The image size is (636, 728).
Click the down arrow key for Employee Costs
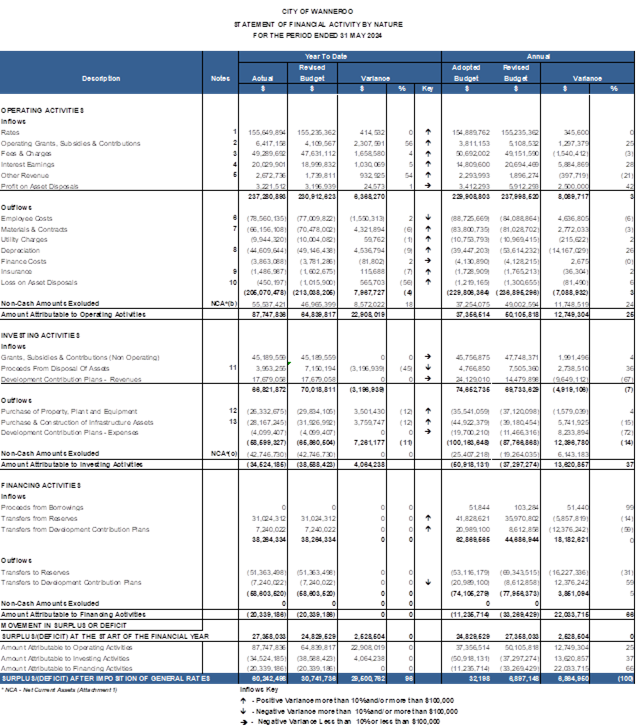[427, 216]
